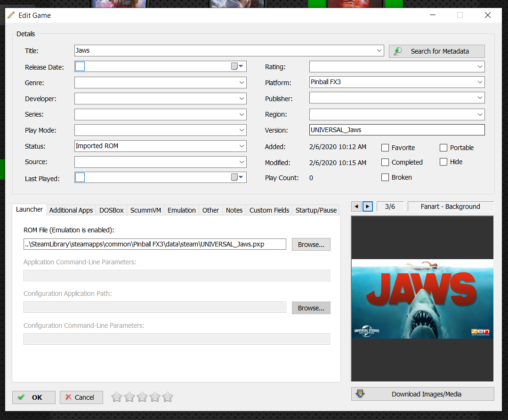Click the next image arrow button
508x420 pixels.
click(x=368, y=206)
